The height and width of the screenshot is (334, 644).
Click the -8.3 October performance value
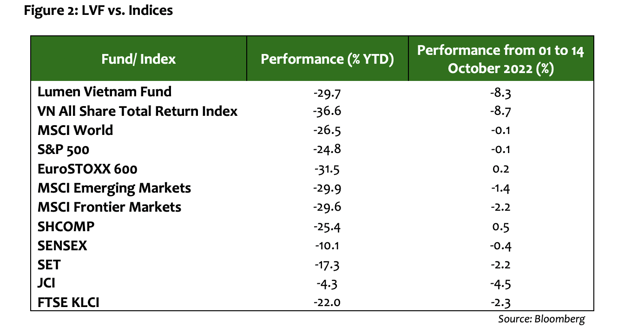click(x=500, y=93)
